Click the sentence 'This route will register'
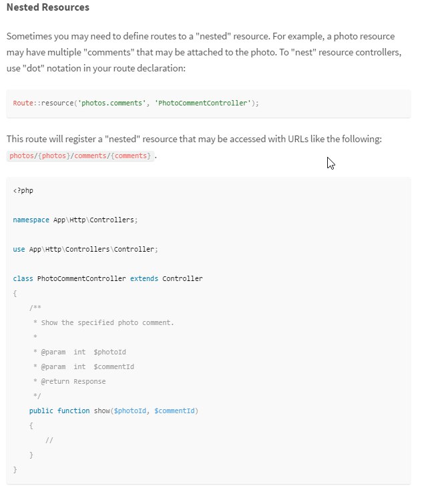 point(194,139)
